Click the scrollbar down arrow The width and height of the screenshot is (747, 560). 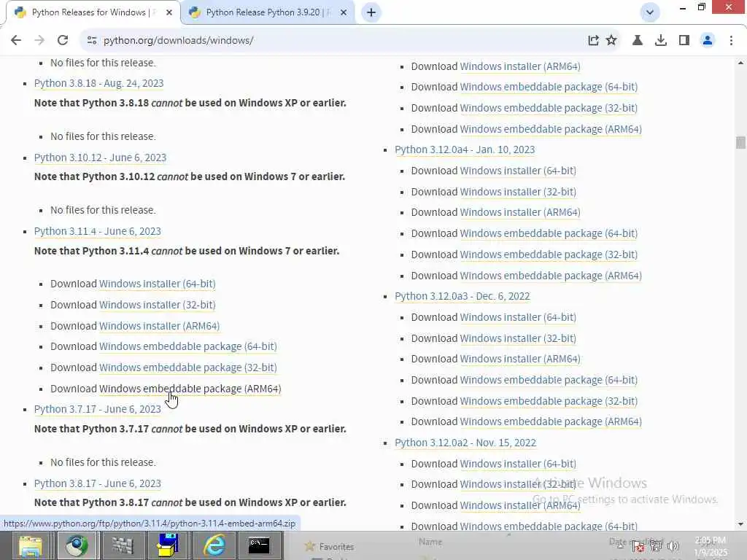click(740, 524)
